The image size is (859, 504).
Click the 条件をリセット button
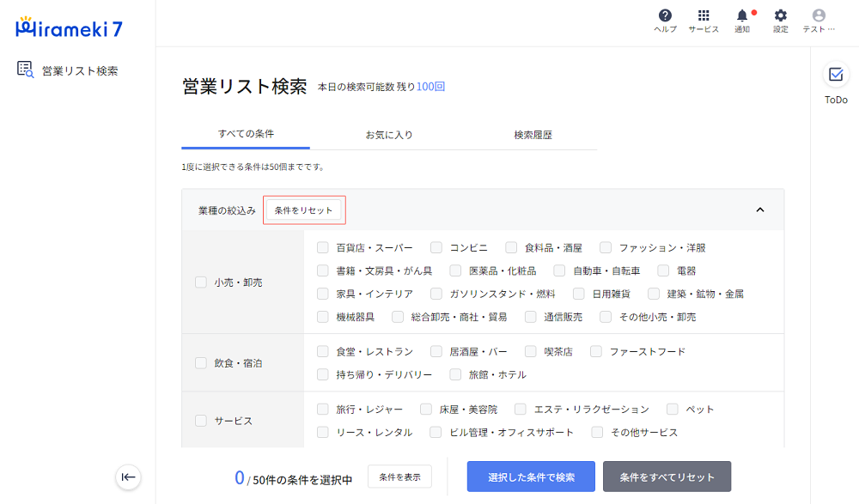305,209
